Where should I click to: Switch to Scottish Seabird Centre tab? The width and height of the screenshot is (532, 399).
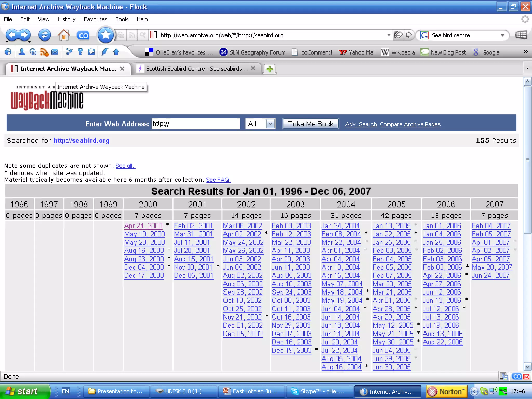196,69
